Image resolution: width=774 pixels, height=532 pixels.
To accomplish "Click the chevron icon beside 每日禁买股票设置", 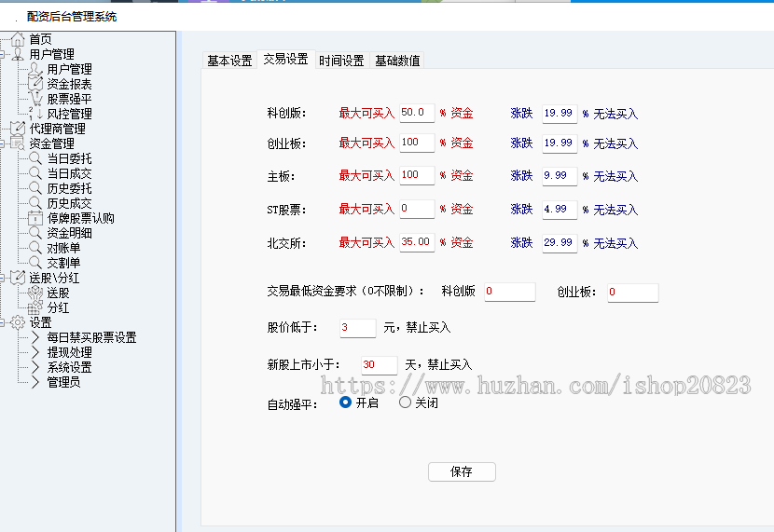I will 35,337.
